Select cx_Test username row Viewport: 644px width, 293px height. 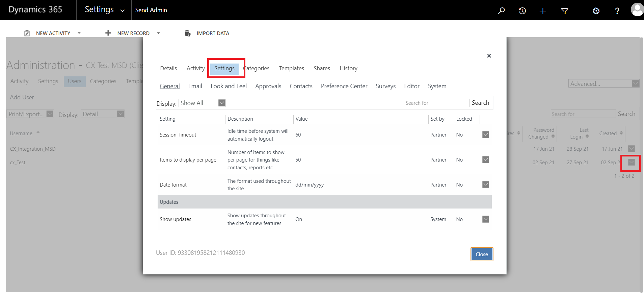[18, 163]
